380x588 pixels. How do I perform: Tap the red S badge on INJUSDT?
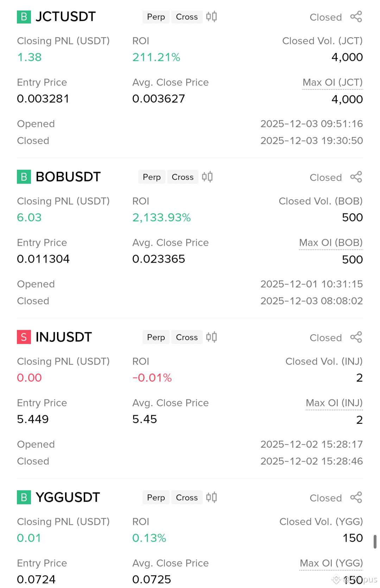click(24, 337)
